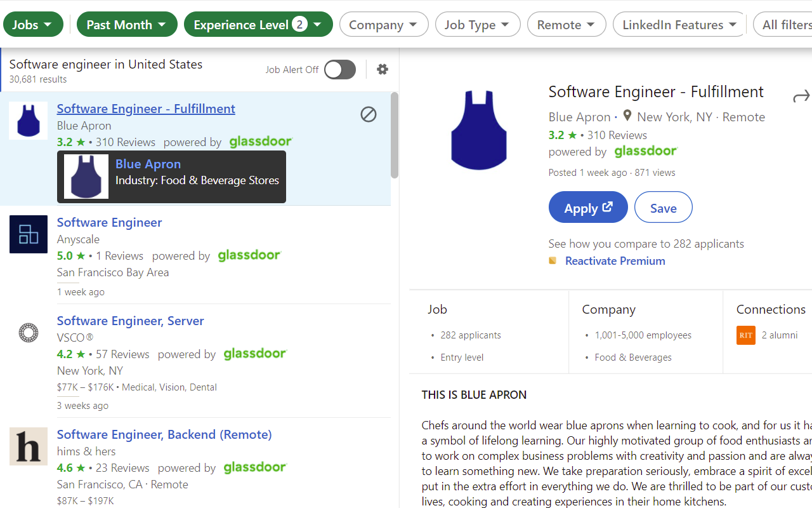Click the Apply button
The height and width of the screenshot is (508, 812).
click(588, 208)
